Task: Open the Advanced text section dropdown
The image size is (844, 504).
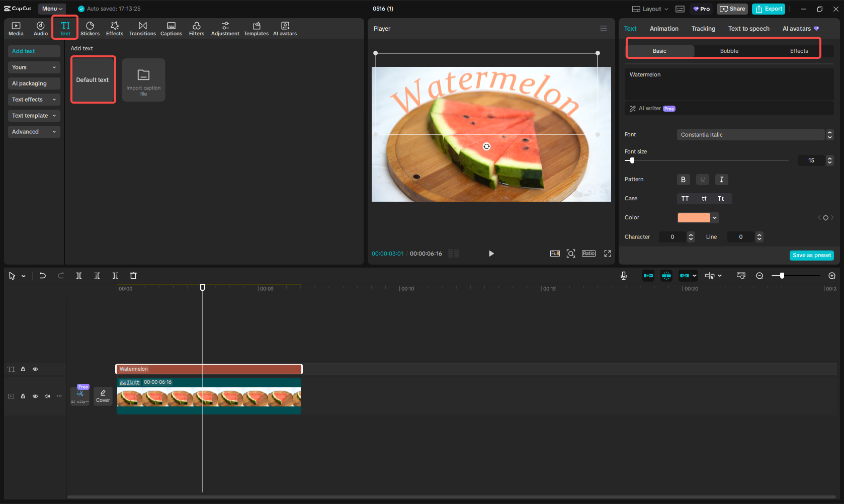Action: point(34,131)
